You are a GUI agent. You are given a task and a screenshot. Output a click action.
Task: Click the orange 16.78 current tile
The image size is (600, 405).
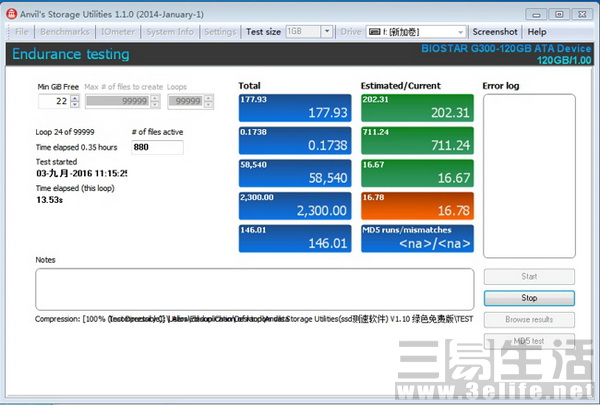coord(417,206)
